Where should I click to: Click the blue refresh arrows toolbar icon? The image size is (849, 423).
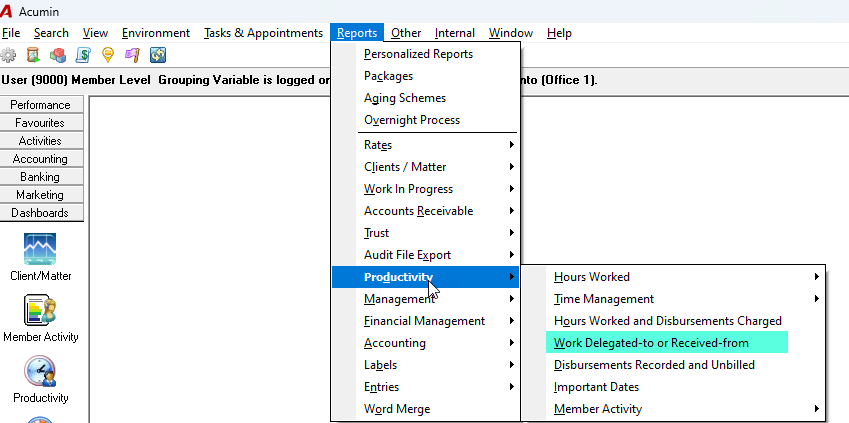tap(158, 55)
